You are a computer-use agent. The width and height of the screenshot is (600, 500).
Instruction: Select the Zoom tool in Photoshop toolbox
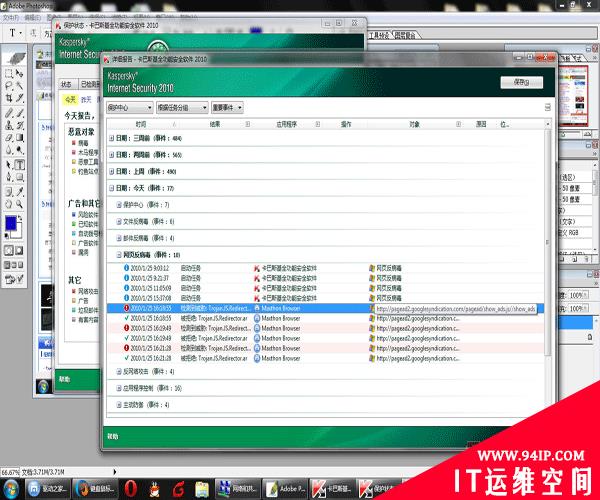click(x=20, y=204)
